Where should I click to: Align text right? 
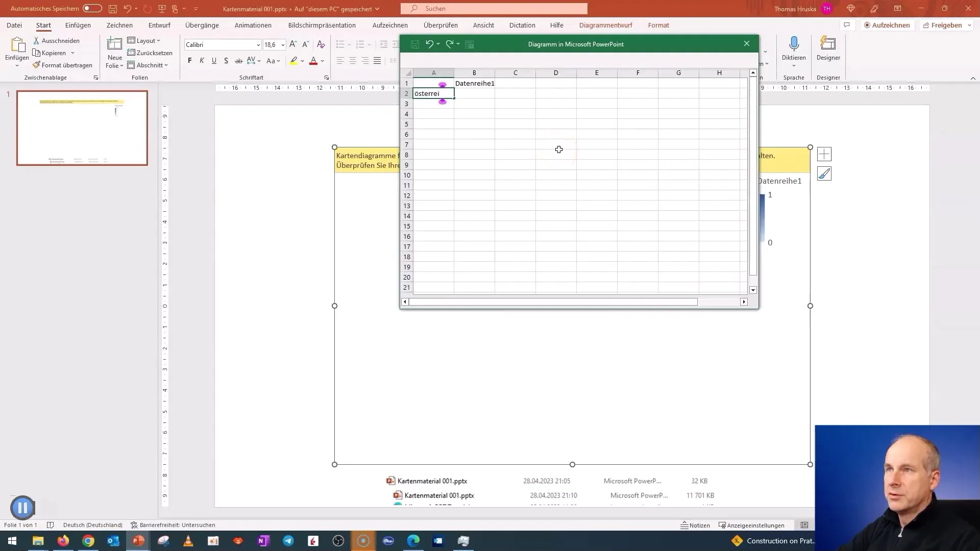[x=365, y=61]
